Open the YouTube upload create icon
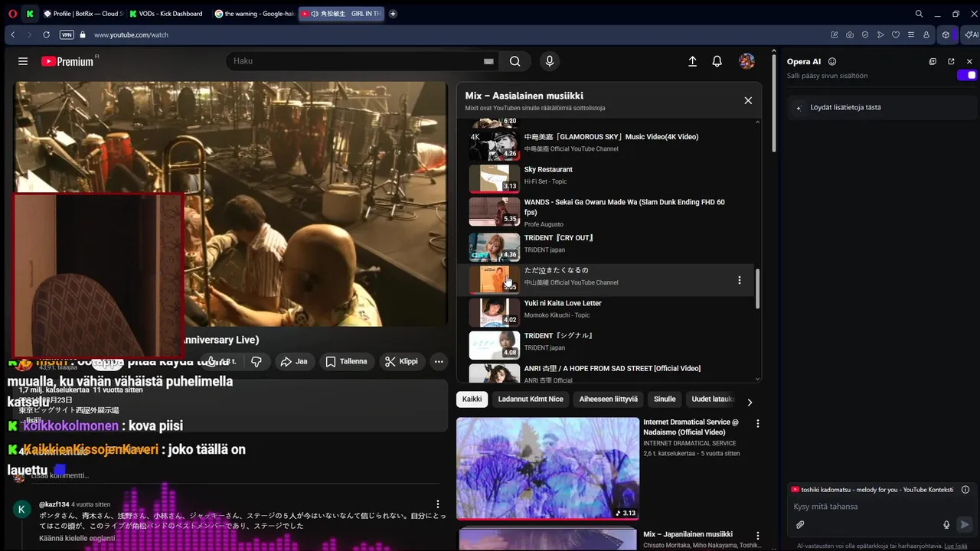980x551 pixels. coord(692,61)
